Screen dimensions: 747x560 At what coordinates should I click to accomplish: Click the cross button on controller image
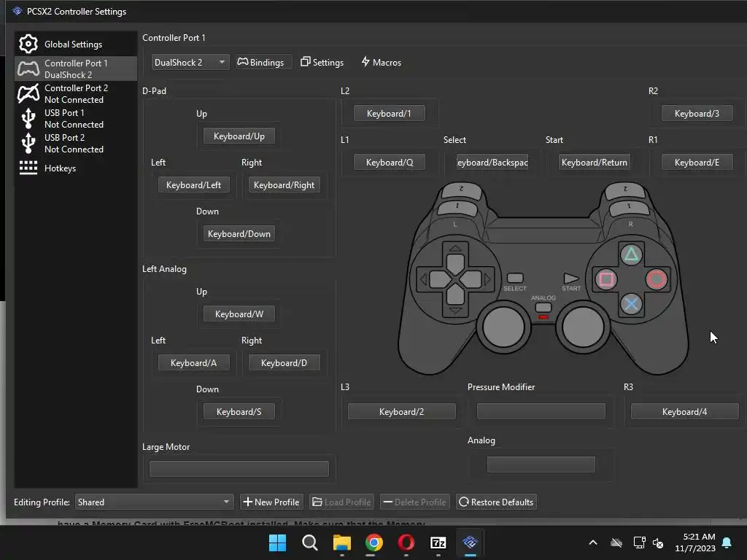tap(631, 304)
